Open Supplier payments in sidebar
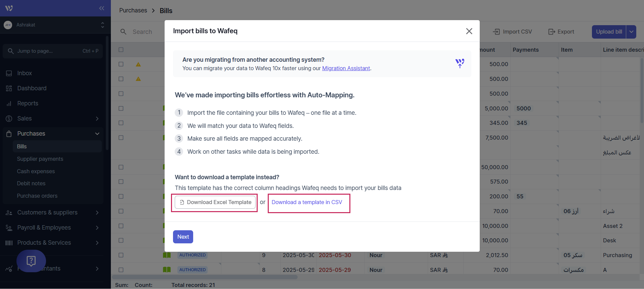The image size is (644, 289). (40, 159)
